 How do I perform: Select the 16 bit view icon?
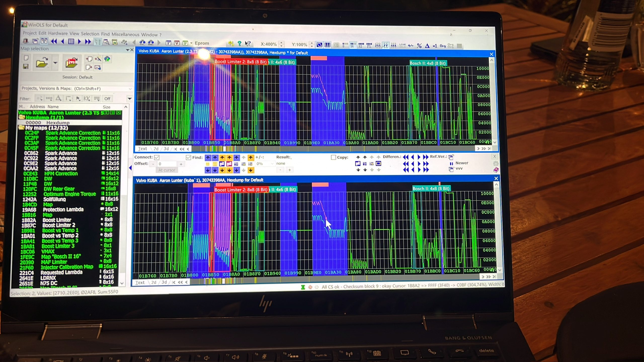pyautogui.click(x=353, y=45)
